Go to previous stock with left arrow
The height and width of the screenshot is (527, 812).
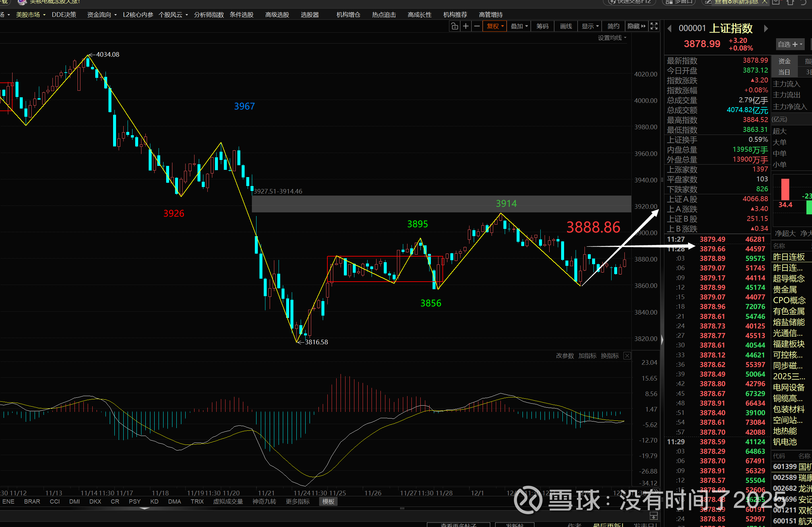(669, 29)
